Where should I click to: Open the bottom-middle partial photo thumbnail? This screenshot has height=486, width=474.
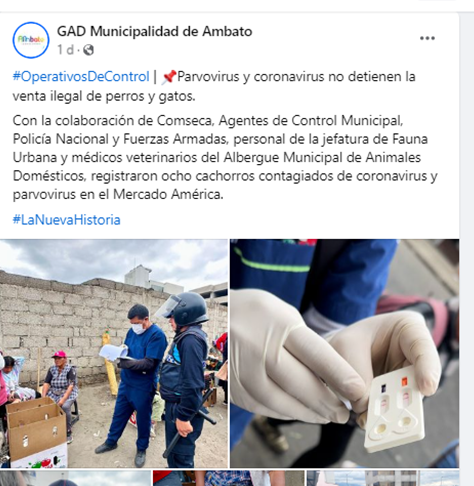point(228,478)
